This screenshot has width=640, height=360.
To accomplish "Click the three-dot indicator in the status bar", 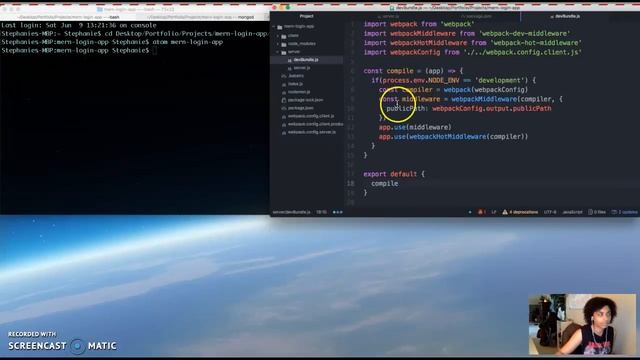I will [338, 212].
